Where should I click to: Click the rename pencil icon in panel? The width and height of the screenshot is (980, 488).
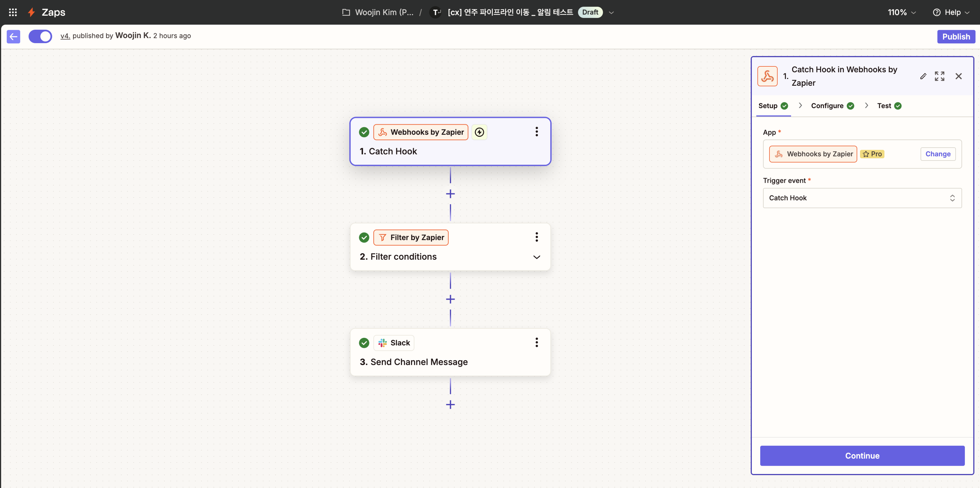tap(923, 76)
